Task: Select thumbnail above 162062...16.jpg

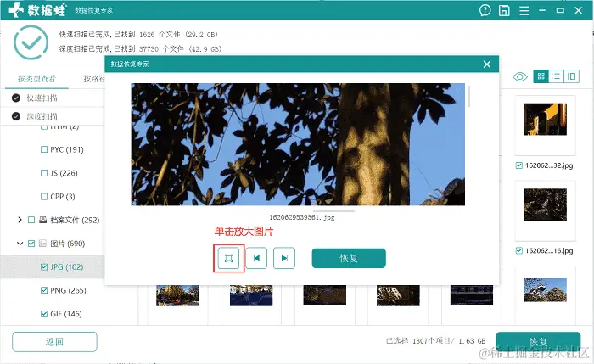Action: [x=545, y=204]
